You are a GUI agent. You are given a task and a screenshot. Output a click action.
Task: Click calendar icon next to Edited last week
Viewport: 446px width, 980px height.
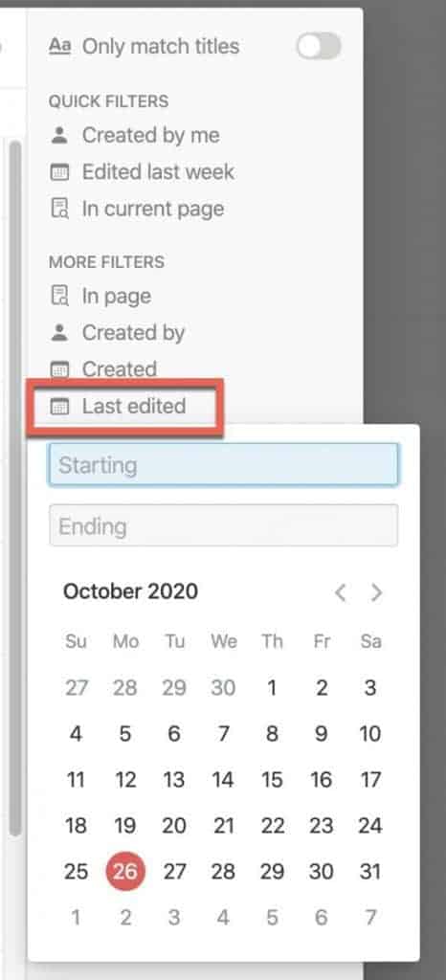click(59, 172)
